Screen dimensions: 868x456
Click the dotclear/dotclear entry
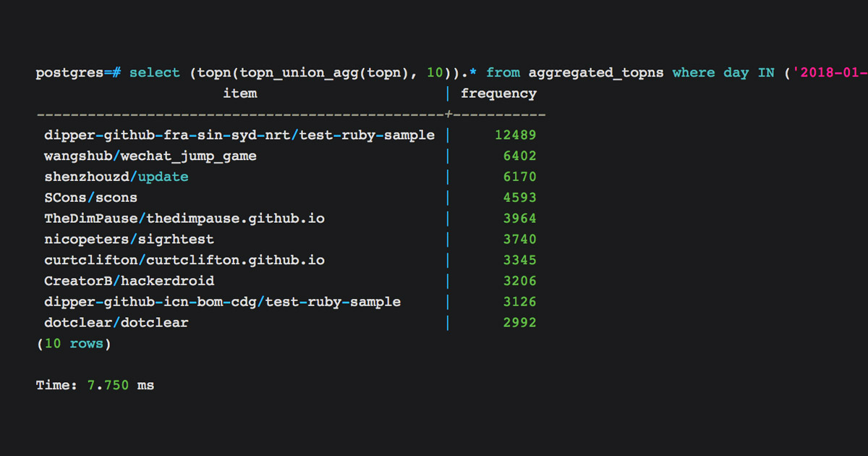(116, 323)
